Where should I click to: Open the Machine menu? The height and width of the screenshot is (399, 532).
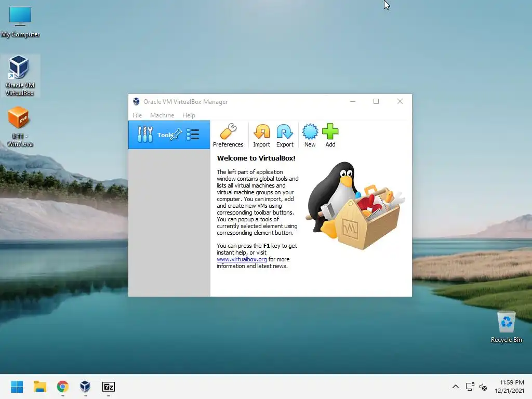(162, 115)
